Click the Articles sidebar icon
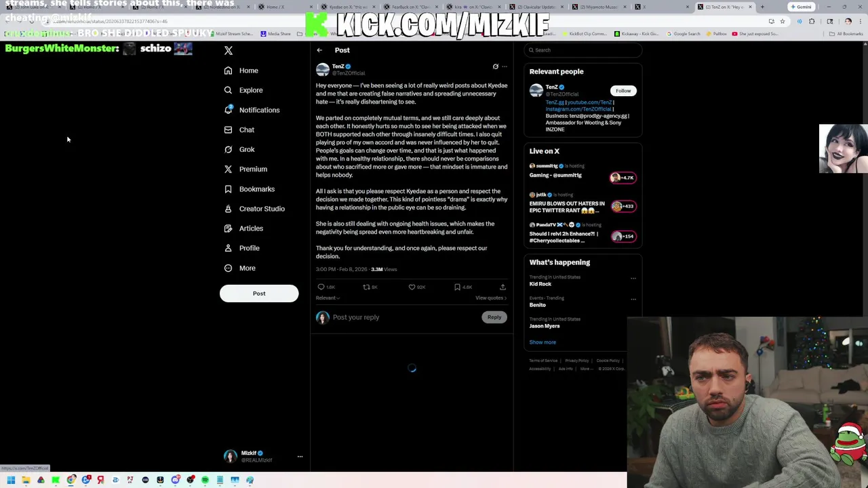Screen dimensions: 868x488 click(228, 228)
